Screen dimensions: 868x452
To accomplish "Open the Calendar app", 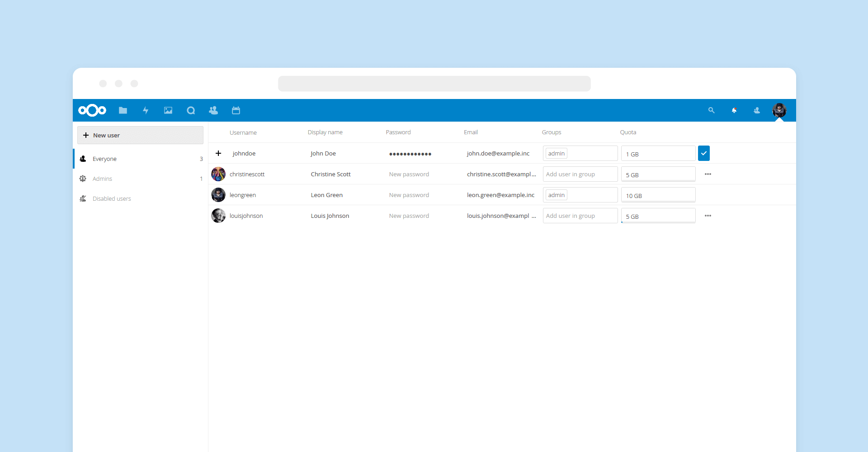I will pos(236,110).
